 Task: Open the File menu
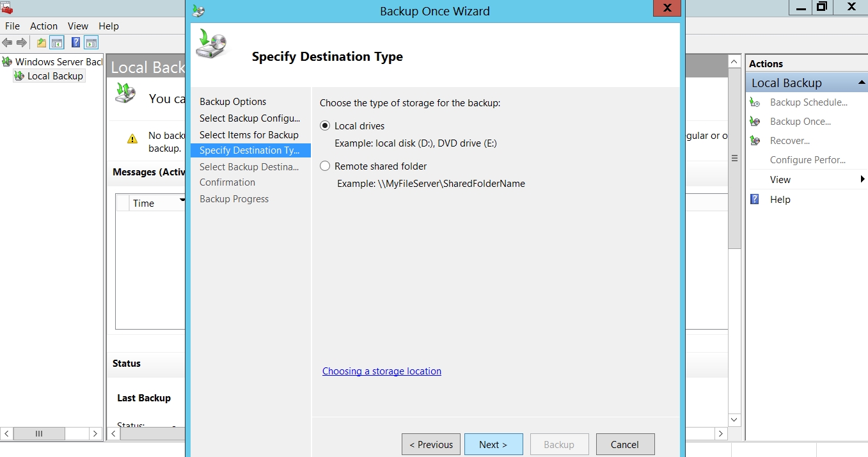[x=12, y=26]
